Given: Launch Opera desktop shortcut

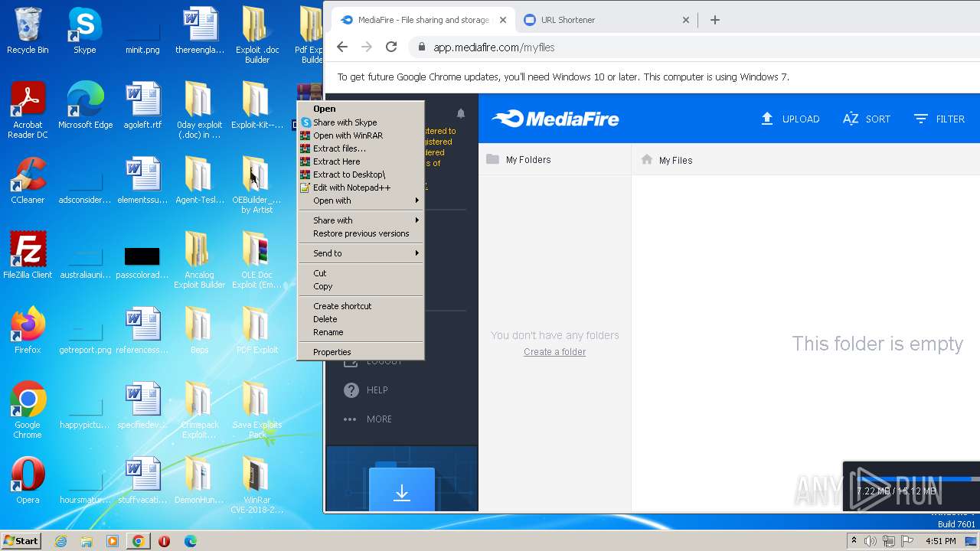Looking at the screenshot, I should click(28, 481).
